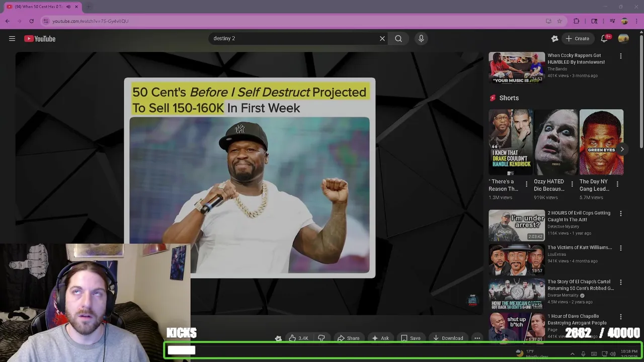Open Detective Mystery channel
The image size is (644, 362).
563,227
